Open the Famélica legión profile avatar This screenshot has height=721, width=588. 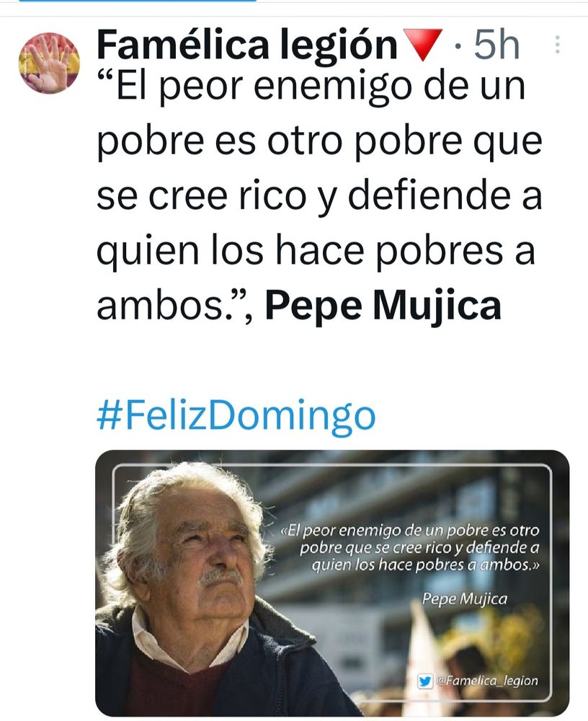pyautogui.click(x=49, y=63)
